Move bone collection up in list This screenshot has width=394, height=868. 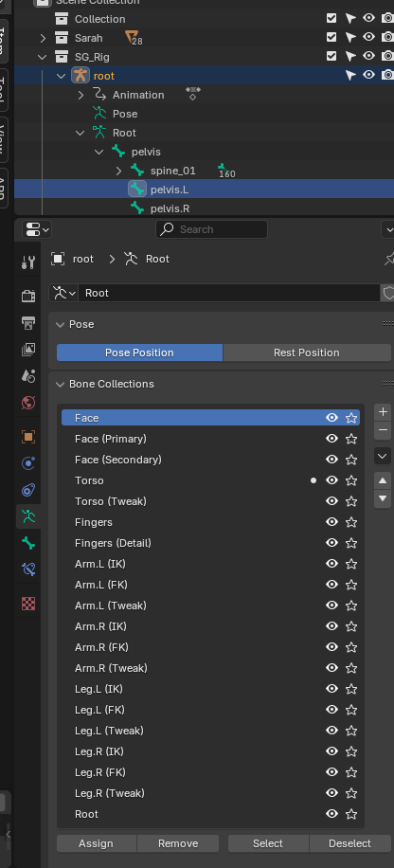[x=383, y=480]
